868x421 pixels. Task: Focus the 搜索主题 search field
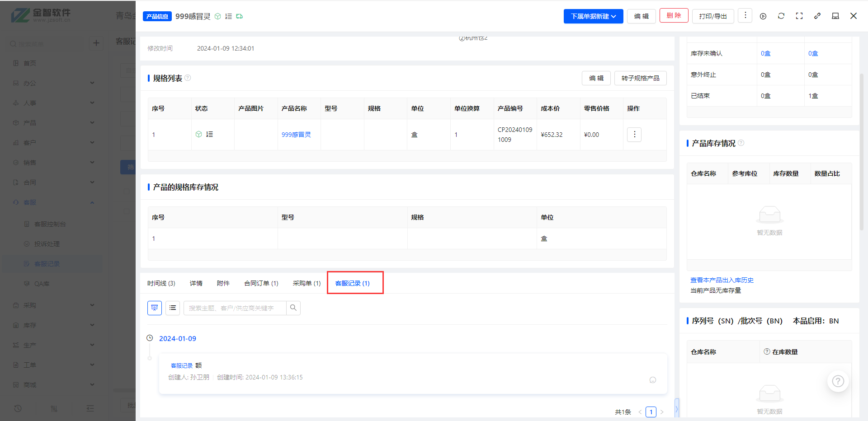click(235, 308)
